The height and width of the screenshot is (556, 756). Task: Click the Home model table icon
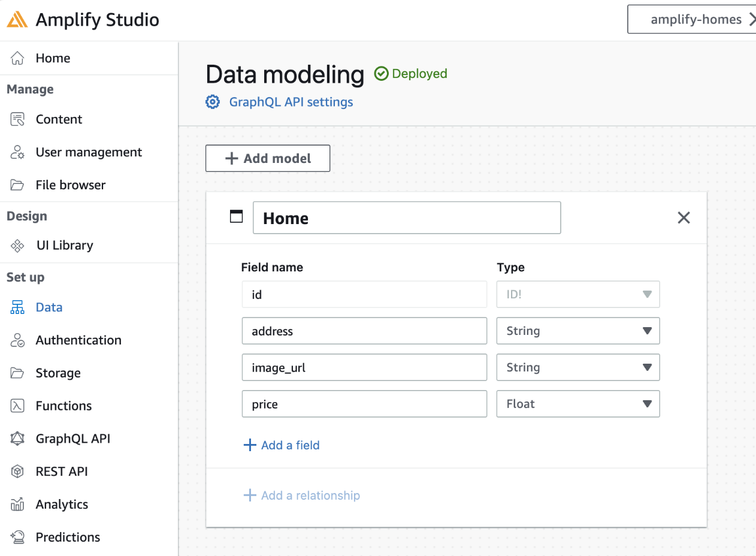pos(237,216)
